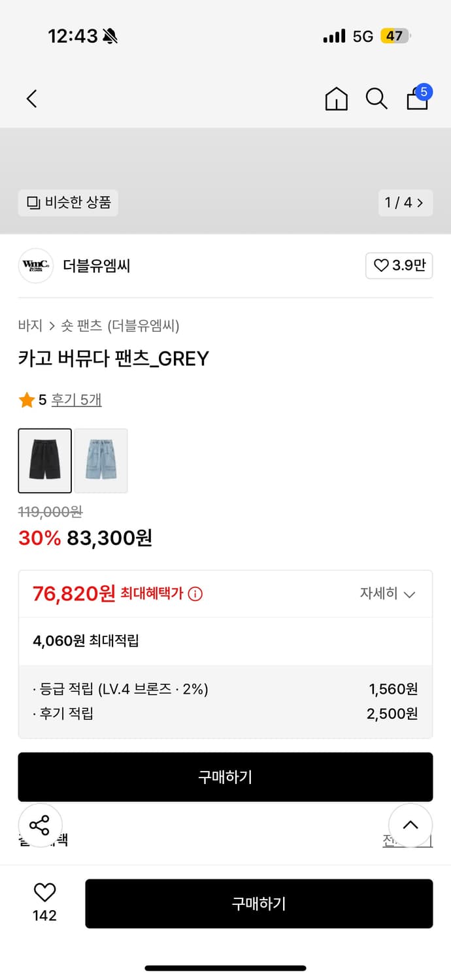This screenshot has height=980, width=451.
Task: Select the black shorts color option
Action: point(44,461)
